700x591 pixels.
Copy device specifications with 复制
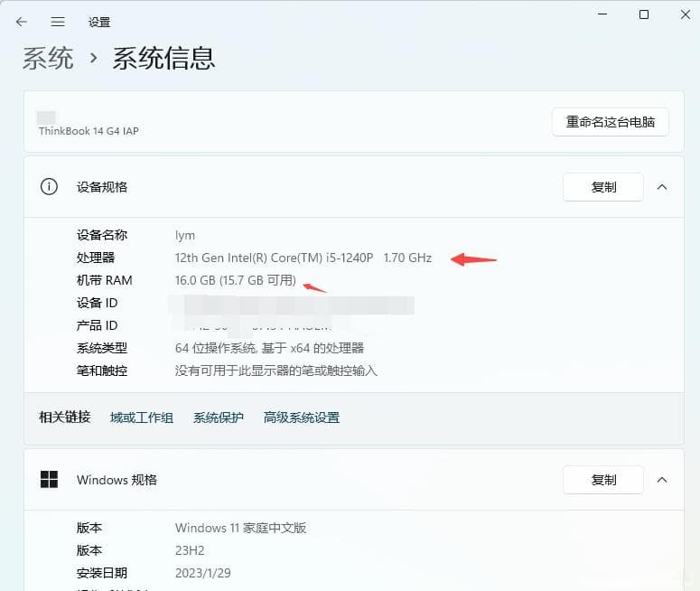603,187
